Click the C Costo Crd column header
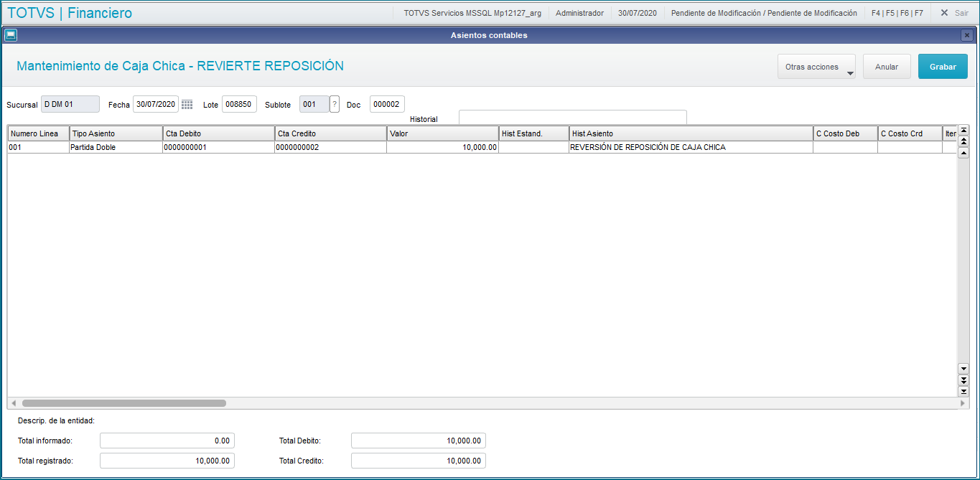 click(x=910, y=133)
